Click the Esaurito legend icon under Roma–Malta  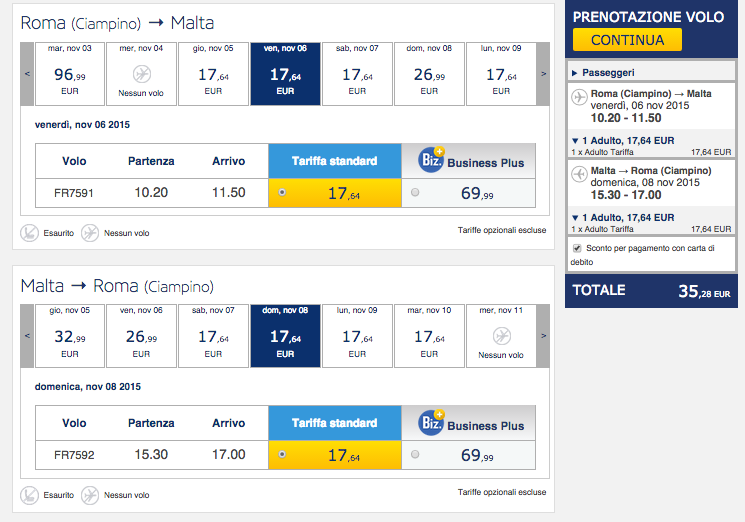(x=30, y=232)
